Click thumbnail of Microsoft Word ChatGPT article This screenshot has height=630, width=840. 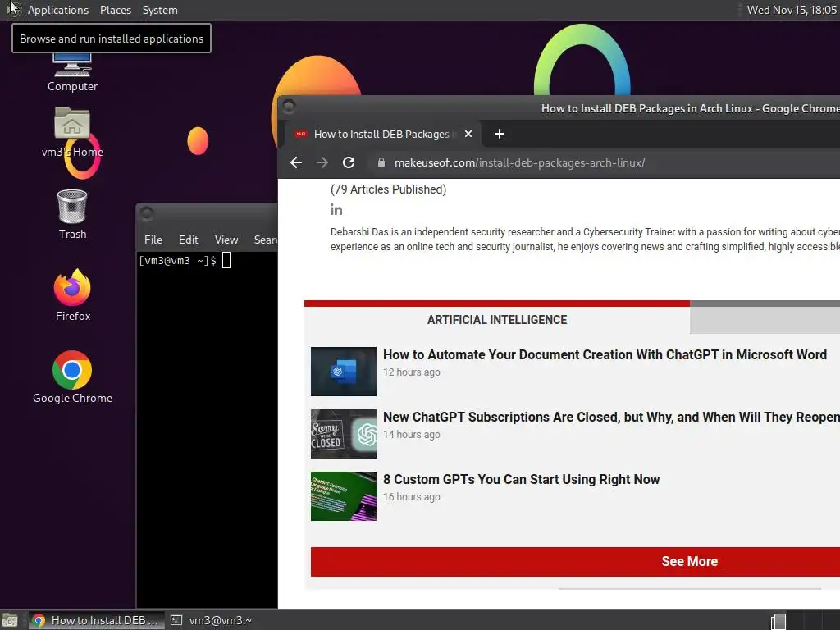click(344, 372)
